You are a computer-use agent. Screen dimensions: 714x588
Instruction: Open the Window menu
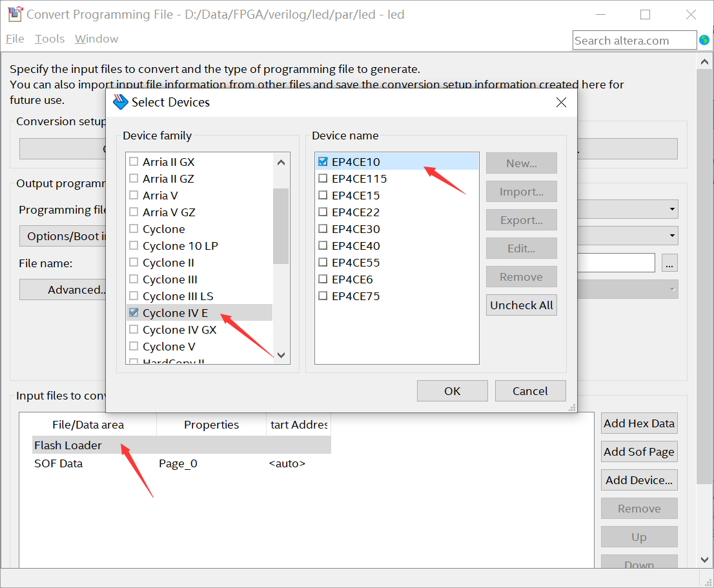pos(97,39)
